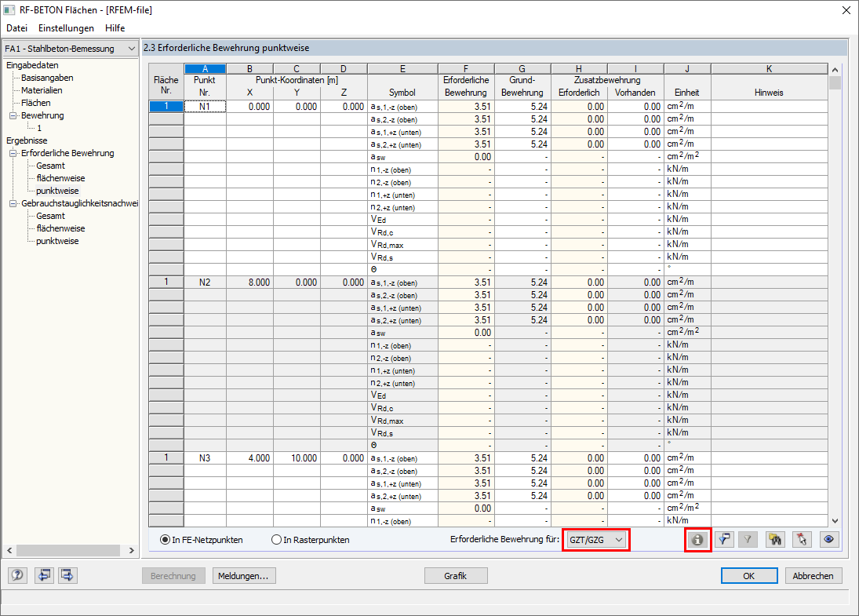Click X coordinate 4.000 of point N3

tap(249, 459)
